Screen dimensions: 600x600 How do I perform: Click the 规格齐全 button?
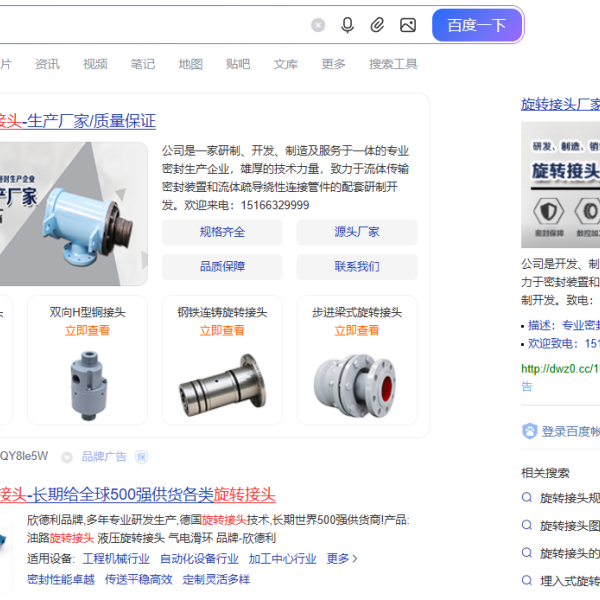coord(222,232)
